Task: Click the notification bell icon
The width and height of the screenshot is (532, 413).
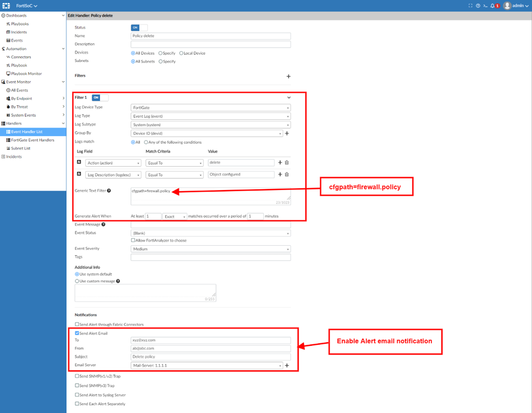Action: 492,6
